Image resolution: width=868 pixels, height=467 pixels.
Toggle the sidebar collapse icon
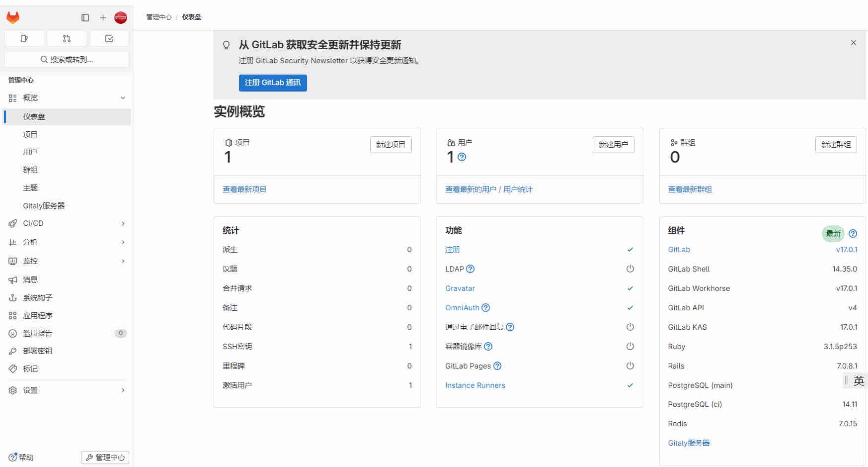85,17
